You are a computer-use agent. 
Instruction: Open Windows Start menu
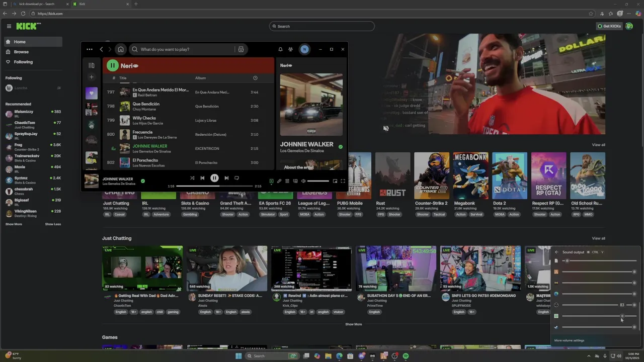pos(238,356)
